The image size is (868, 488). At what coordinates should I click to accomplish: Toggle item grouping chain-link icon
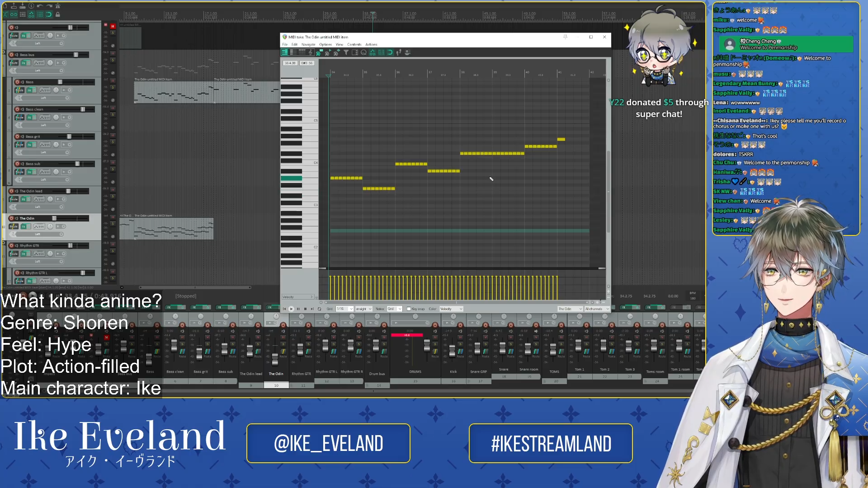(x=14, y=14)
